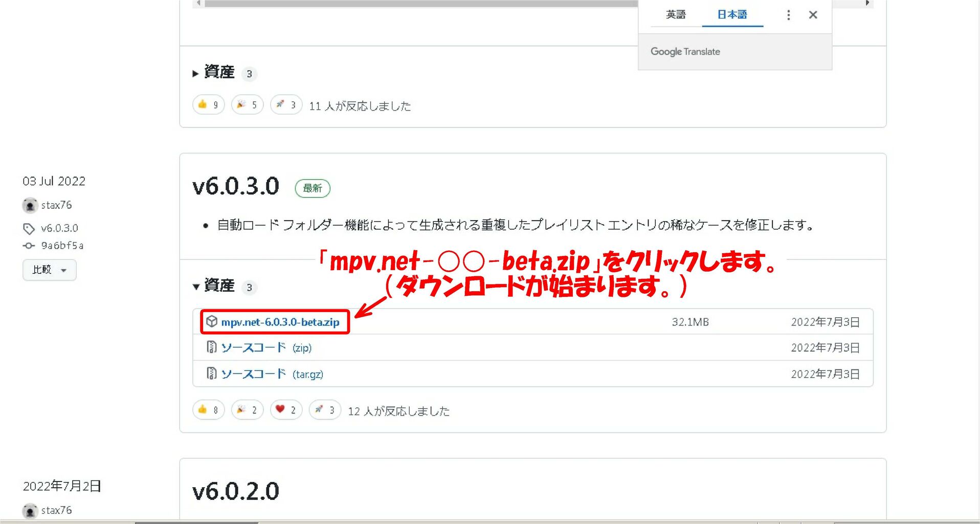The image size is (980, 524).
Task: Click the package icon before mpv.net-6.0.3.0-beta.zip
Action: point(212,322)
